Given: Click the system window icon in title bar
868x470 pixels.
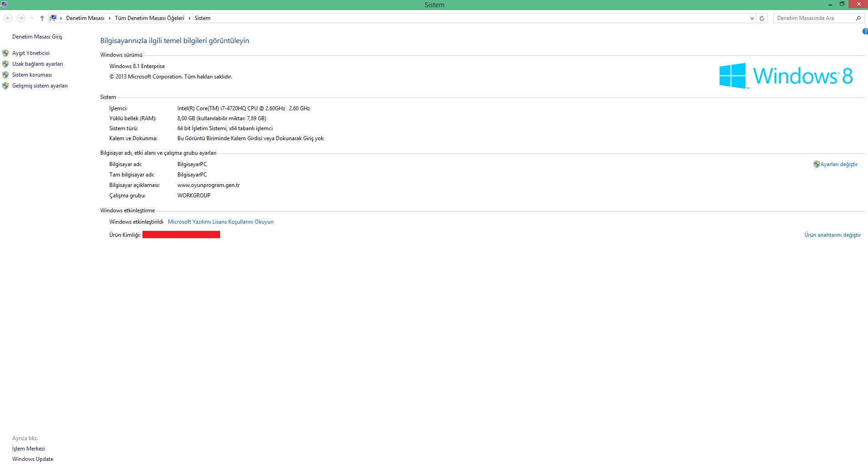Looking at the screenshot, I should [4, 4].
